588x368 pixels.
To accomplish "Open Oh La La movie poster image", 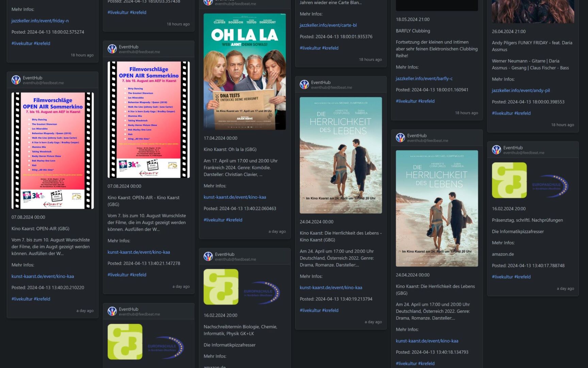I will [x=245, y=72].
